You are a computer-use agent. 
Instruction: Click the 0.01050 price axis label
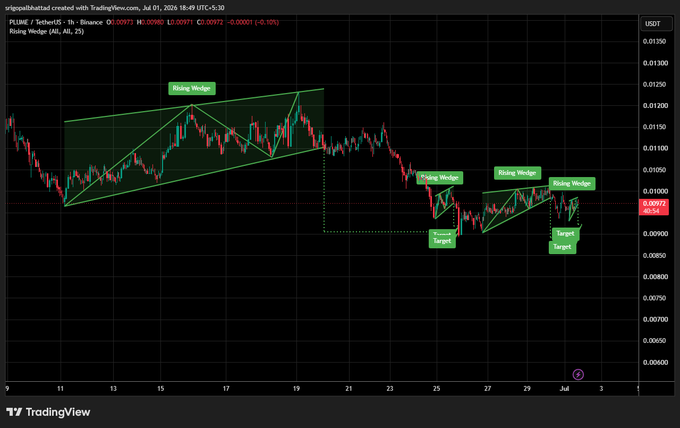pos(654,170)
